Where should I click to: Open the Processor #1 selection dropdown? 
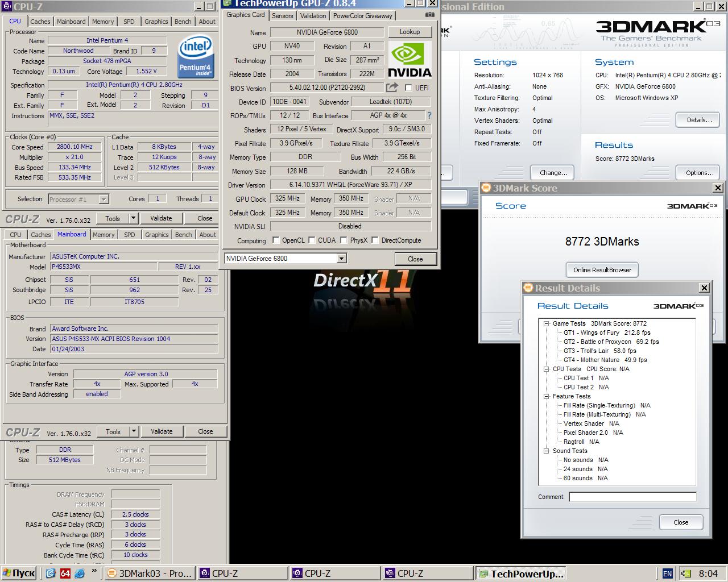point(104,199)
